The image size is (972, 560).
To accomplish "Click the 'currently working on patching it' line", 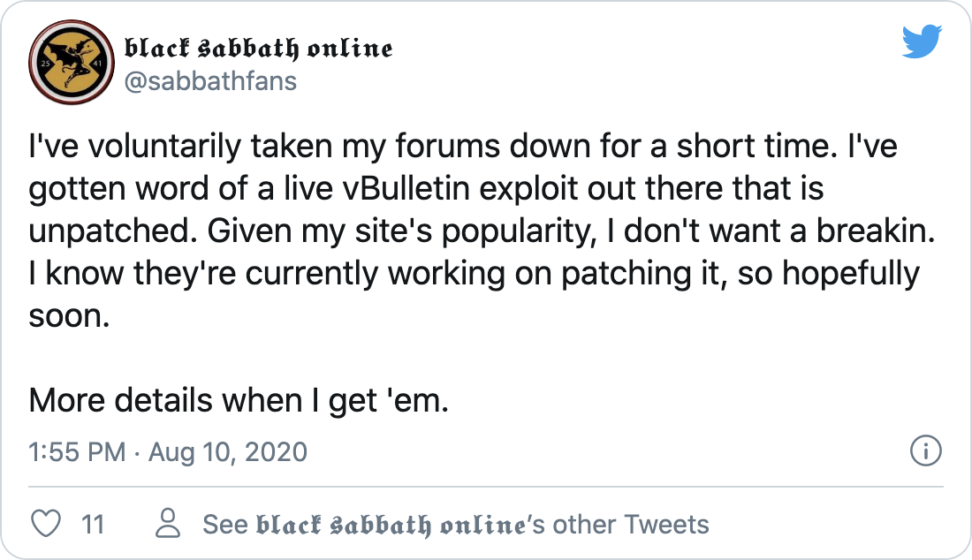I will (x=474, y=273).
